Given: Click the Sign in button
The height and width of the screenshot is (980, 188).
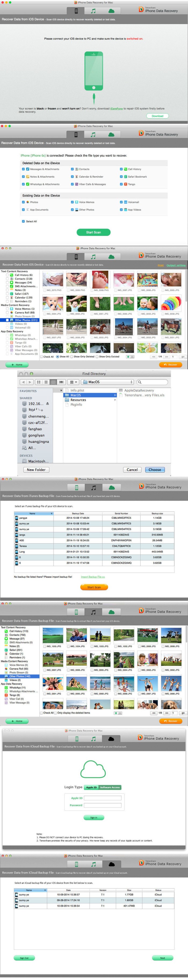Looking at the screenshot, I should point(93,818).
